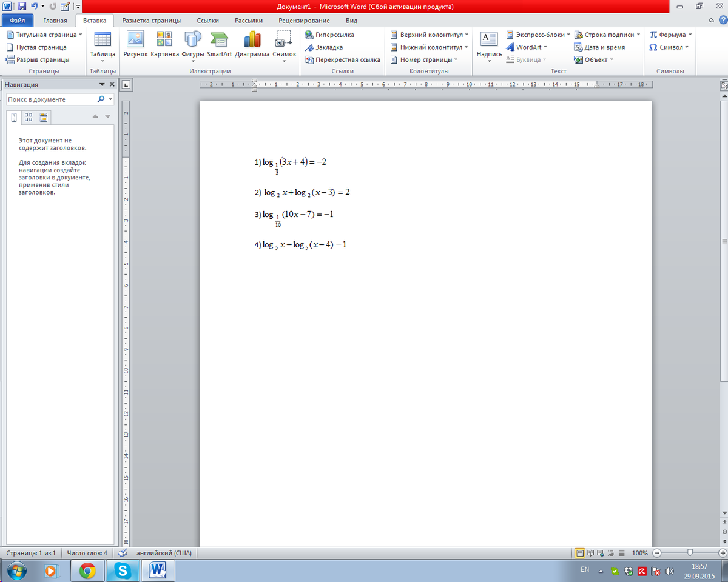Insert a Перекрестная ссылка cross-reference
Screen dimensions: 728x582
tap(343, 60)
